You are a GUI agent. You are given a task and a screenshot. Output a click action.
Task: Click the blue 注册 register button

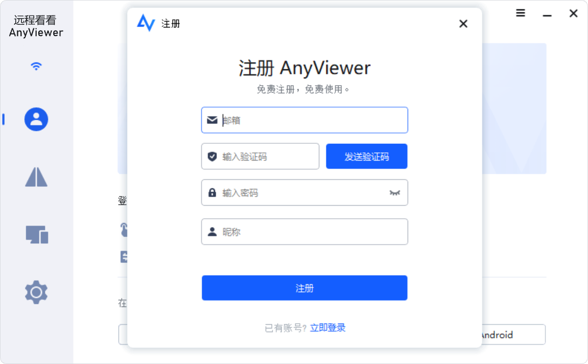[x=305, y=288]
